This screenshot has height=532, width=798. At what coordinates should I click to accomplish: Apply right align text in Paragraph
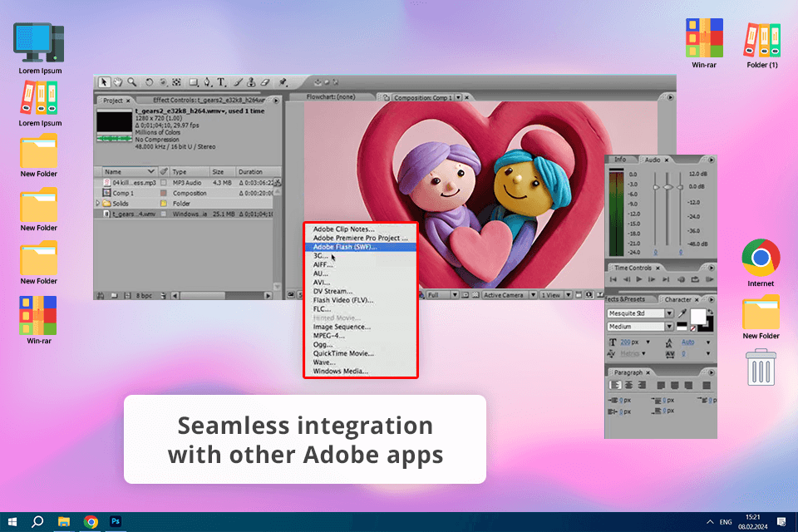pyautogui.click(x=642, y=386)
